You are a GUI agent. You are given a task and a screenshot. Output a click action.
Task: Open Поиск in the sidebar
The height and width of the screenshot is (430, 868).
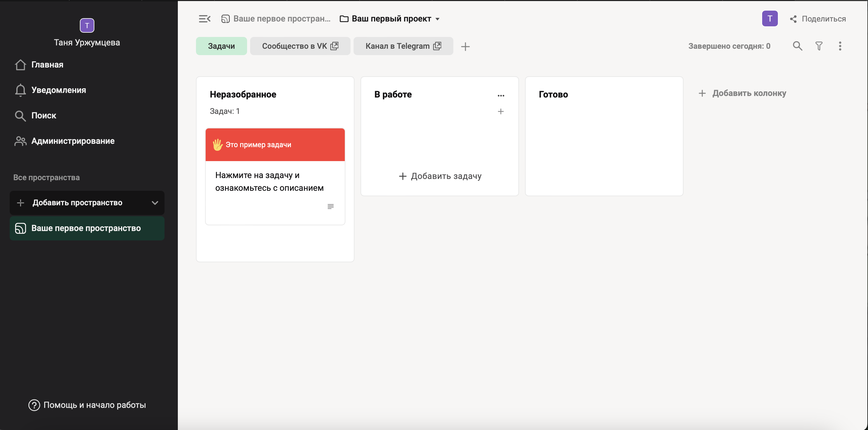pyautogui.click(x=44, y=115)
